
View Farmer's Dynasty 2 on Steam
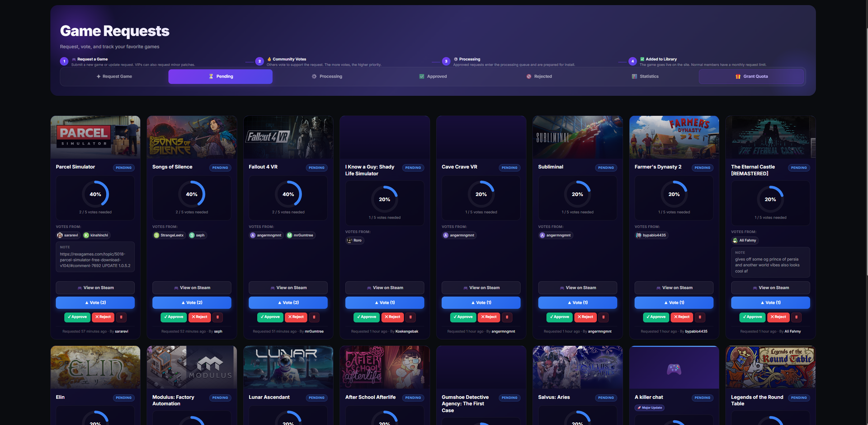(674, 288)
